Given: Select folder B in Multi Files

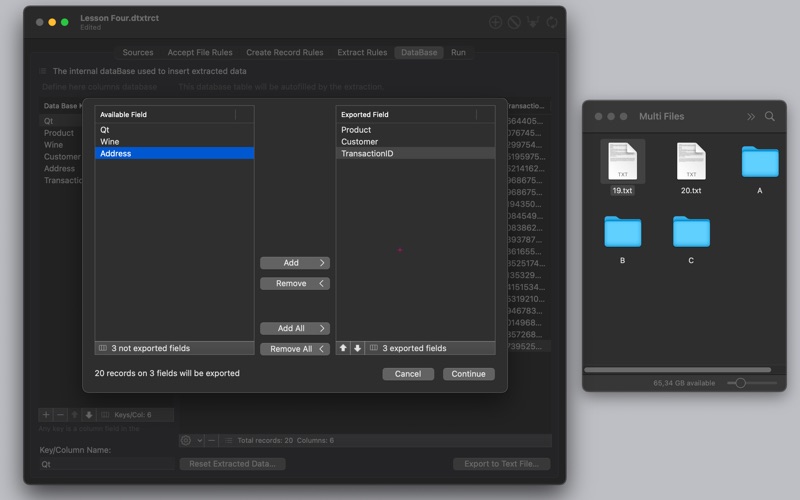Looking at the screenshot, I should click(622, 232).
